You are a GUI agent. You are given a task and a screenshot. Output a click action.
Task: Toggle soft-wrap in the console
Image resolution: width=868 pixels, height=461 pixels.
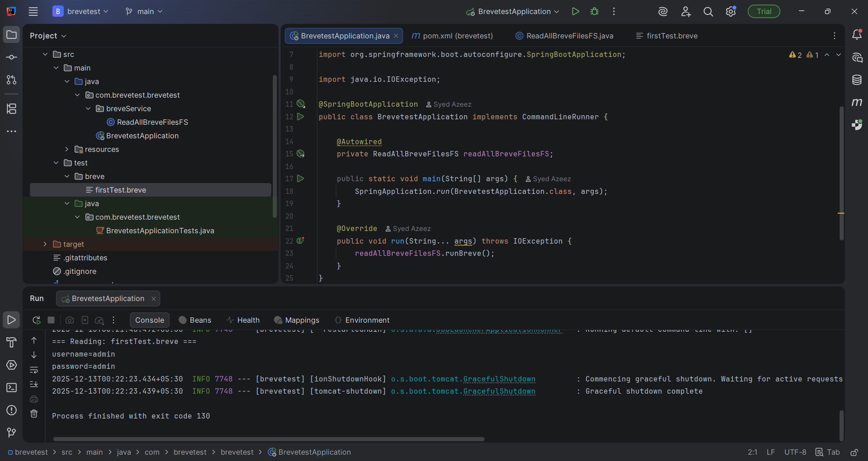pos(34,370)
